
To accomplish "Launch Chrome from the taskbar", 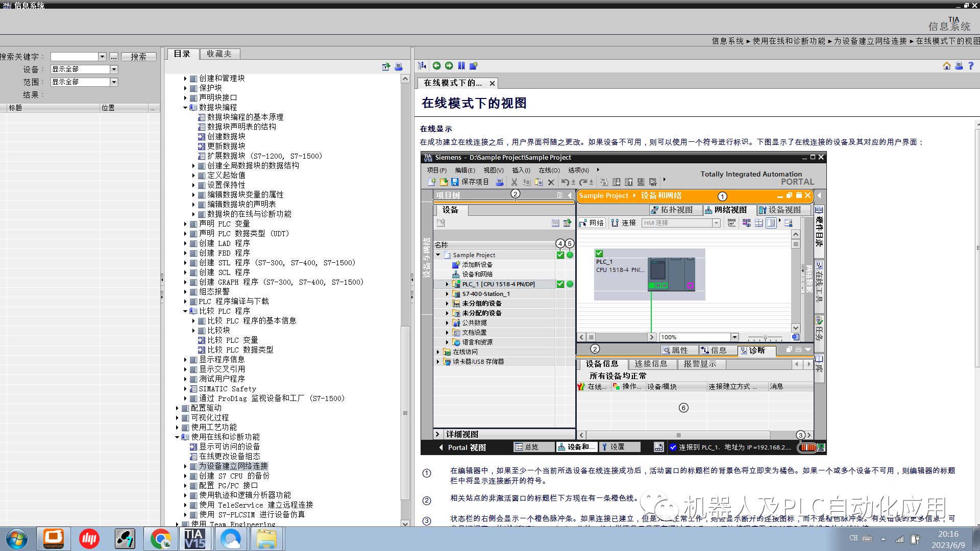I will pyautogui.click(x=161, y=539).
